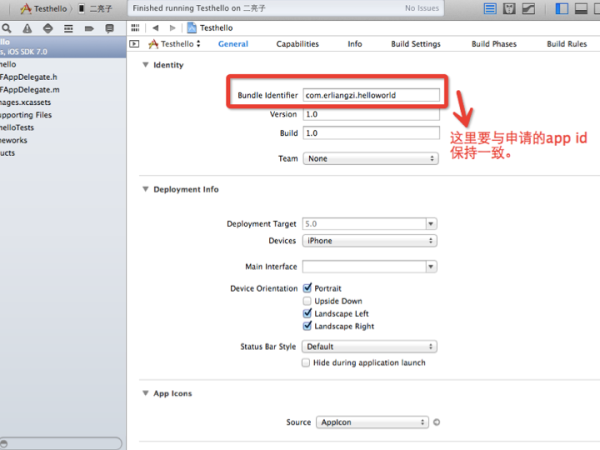Toggle the Landscape Right checkbox
Screen dimensions: 600x450
[x=307, y=326]
